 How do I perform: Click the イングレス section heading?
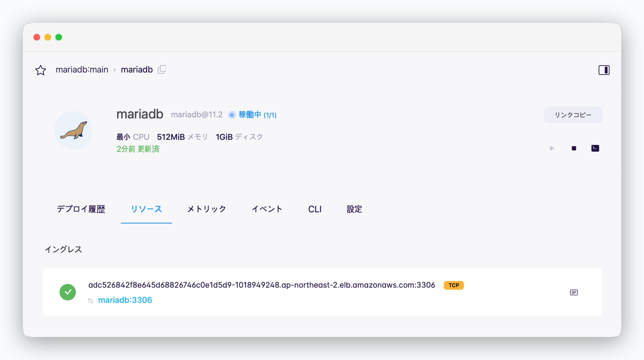pos(64,249)
